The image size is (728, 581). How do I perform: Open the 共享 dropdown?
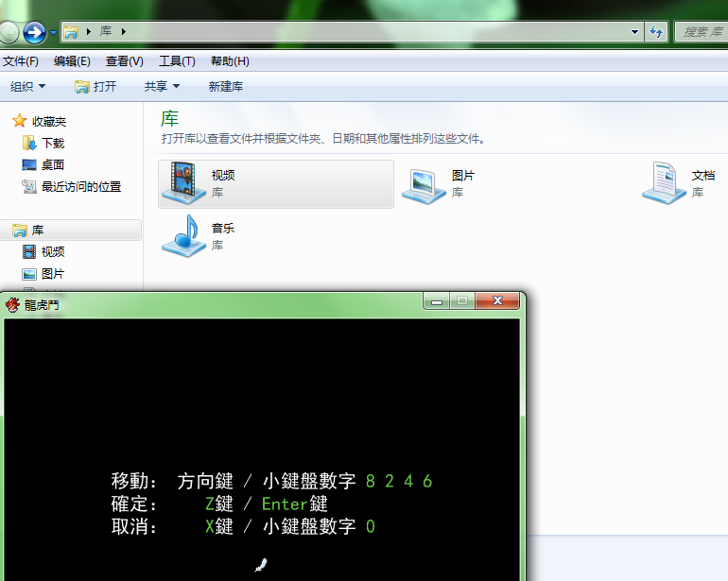162,86
